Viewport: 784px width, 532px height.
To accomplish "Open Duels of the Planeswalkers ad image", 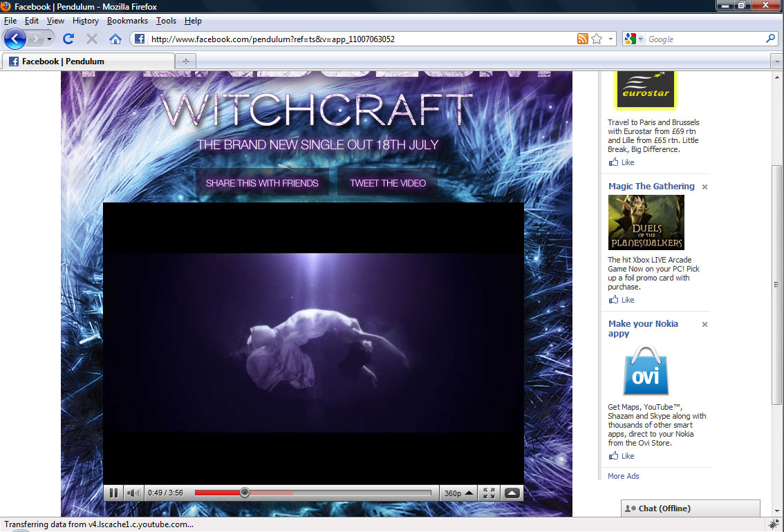I will 646,222.
